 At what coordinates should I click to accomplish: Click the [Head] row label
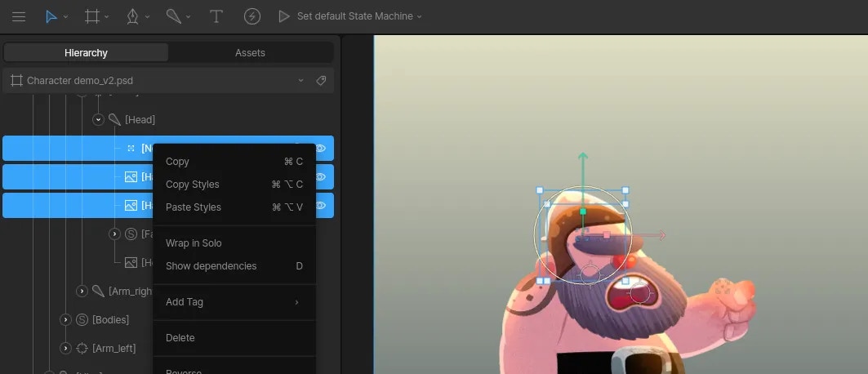pyautogui.click(x=140, y=119)
